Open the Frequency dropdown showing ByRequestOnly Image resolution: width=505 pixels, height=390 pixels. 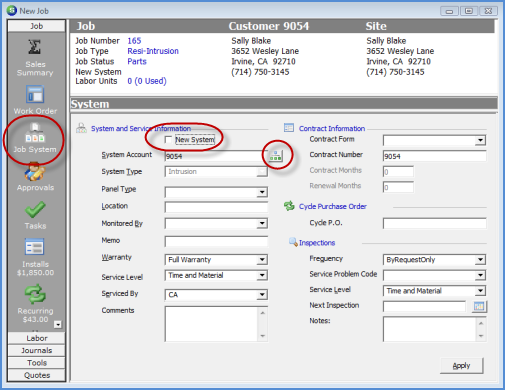[480, 260]
